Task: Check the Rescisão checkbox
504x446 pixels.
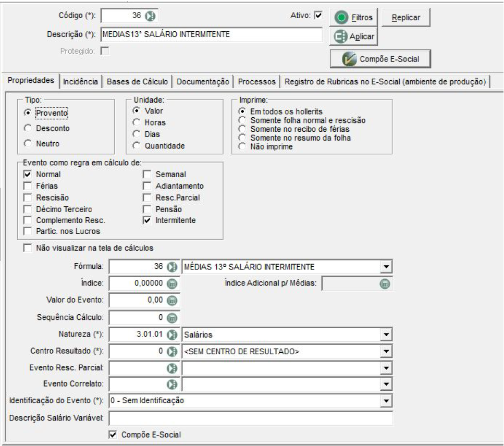Action: [28, 197]
